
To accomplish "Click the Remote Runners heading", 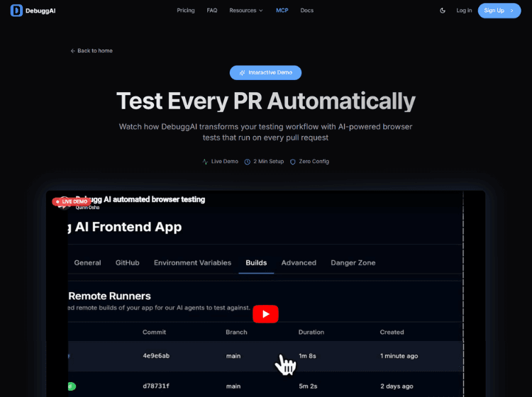I will (x=109, y=296).
